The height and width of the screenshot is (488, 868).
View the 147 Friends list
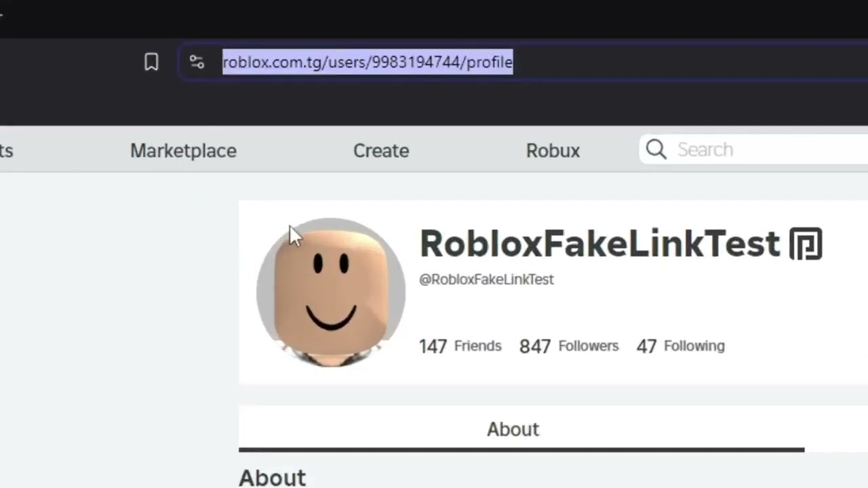click(x=460, y=346)
